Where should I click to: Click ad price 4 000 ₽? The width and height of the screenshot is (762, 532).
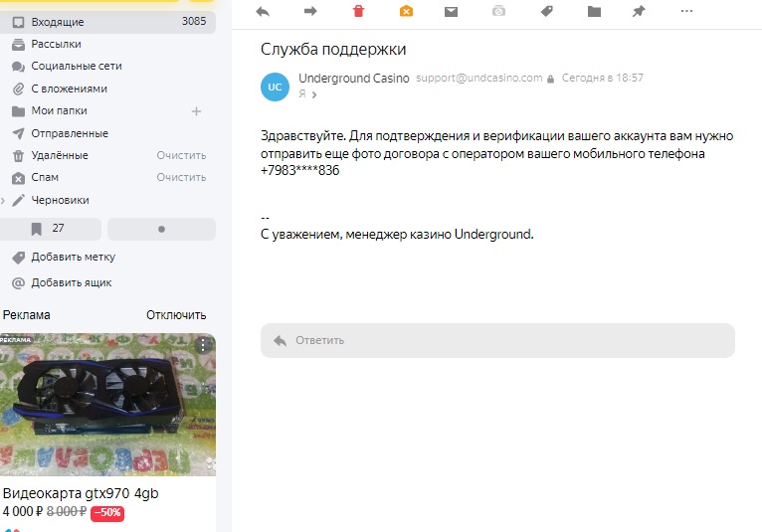22,511
